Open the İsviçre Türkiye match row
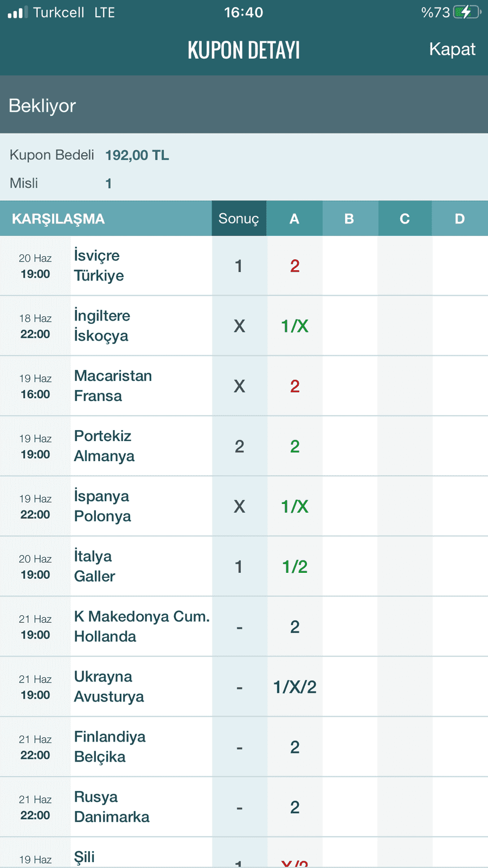The height and width of the screenshot is (868, 488). (x=244, y=266)
